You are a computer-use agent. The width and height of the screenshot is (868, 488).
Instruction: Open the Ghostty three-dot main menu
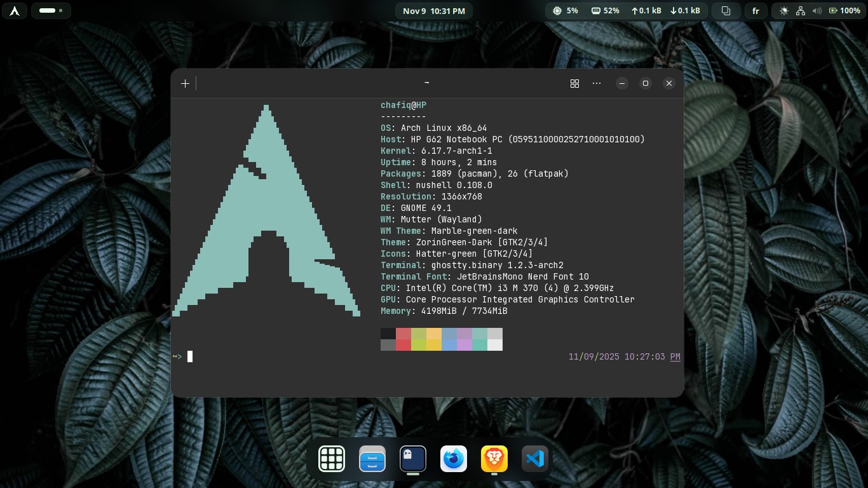pyautogui.click(x=596, y=83)
